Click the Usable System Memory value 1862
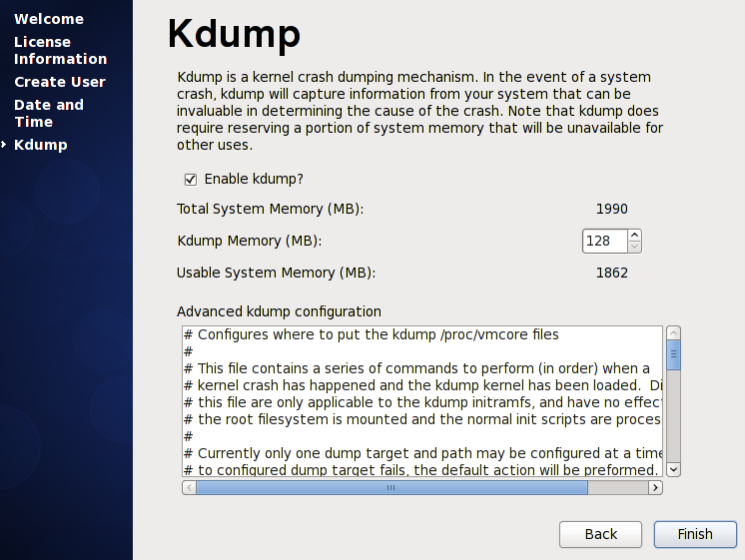The image size is (745, 560). pyautogui.click(x=612, y=273)
